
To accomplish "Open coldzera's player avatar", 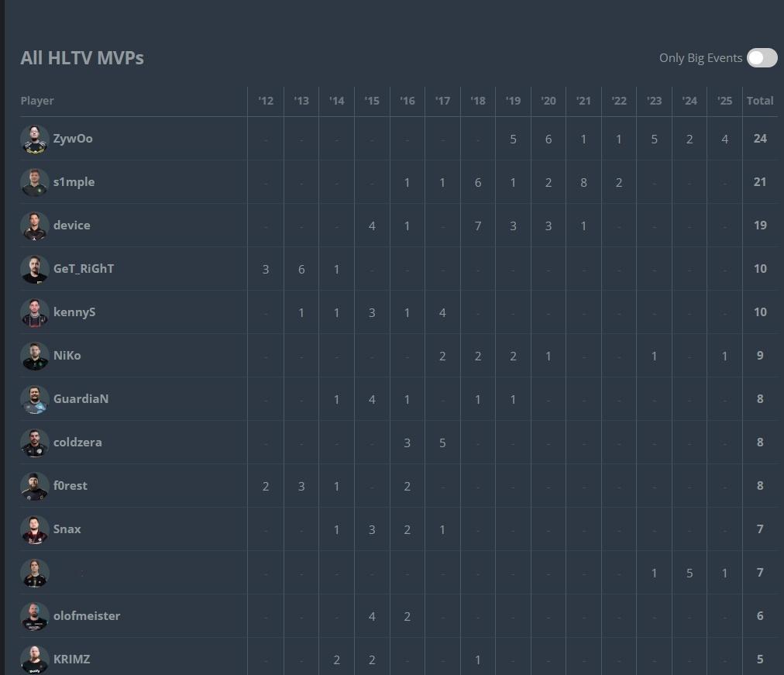I will tap(35, 443).
